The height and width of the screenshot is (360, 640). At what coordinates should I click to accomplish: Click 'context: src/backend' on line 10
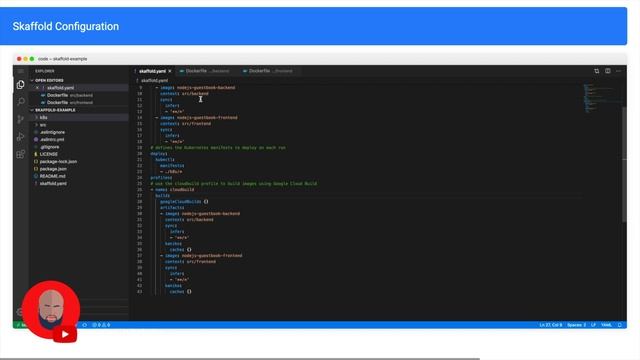184,93
